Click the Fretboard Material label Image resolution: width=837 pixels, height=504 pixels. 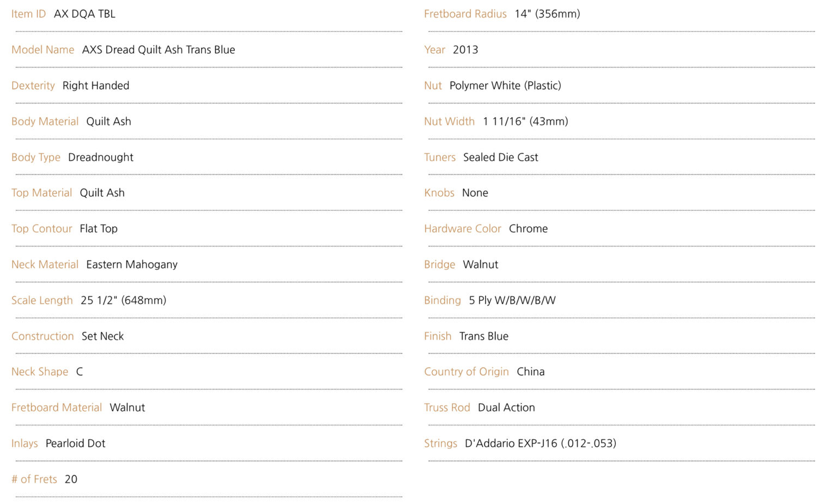(x=56, y=408)
